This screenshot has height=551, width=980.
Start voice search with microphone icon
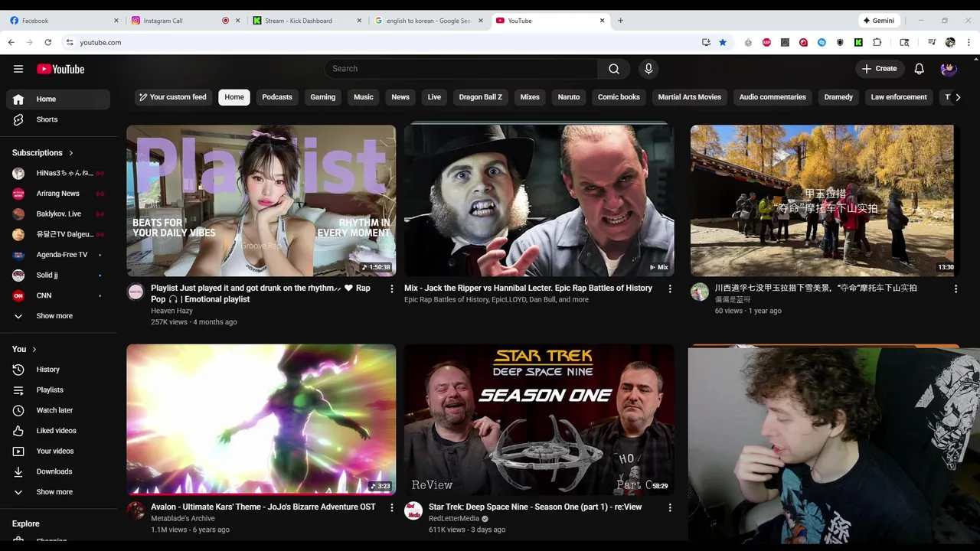[x=648, y=69]
